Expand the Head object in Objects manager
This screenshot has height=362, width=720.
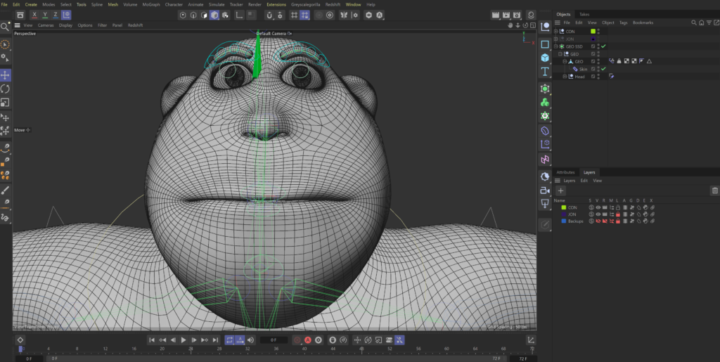[x=565, y=76]
